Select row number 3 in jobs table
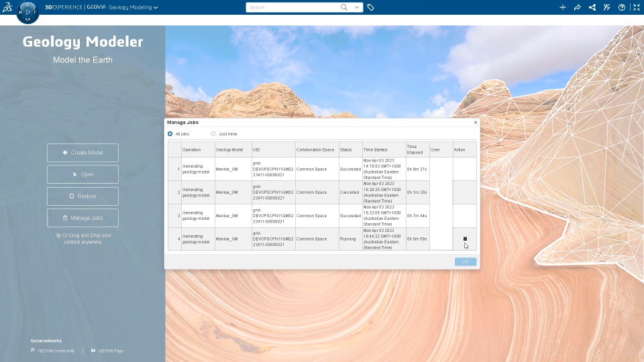Viewport: 644px width, 362px height. coord(174,215)
